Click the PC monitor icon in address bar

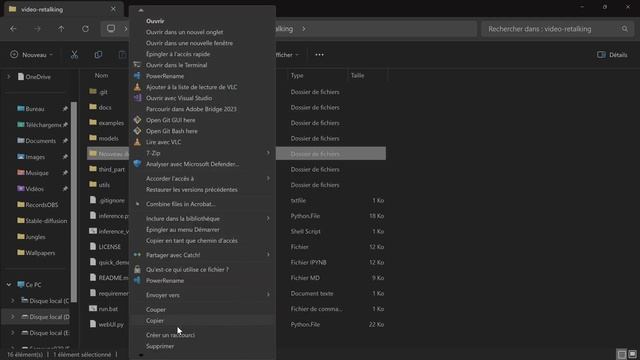[111, 29]
